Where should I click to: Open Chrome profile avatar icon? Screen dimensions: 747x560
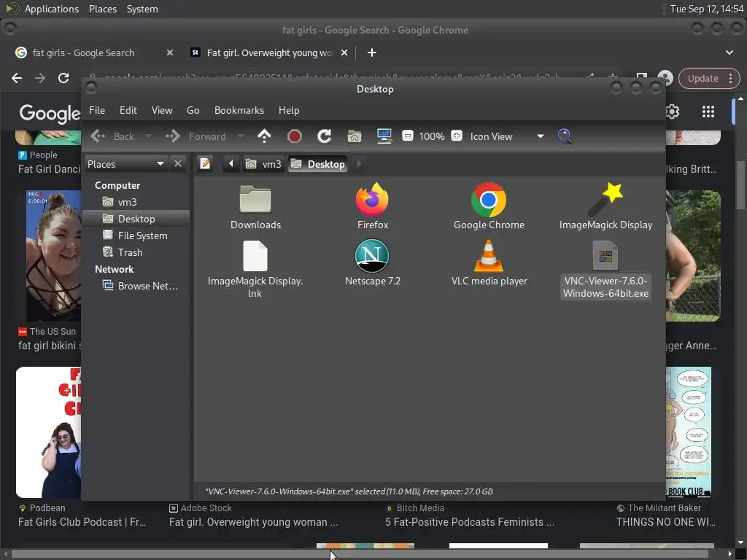coord(665,78)
